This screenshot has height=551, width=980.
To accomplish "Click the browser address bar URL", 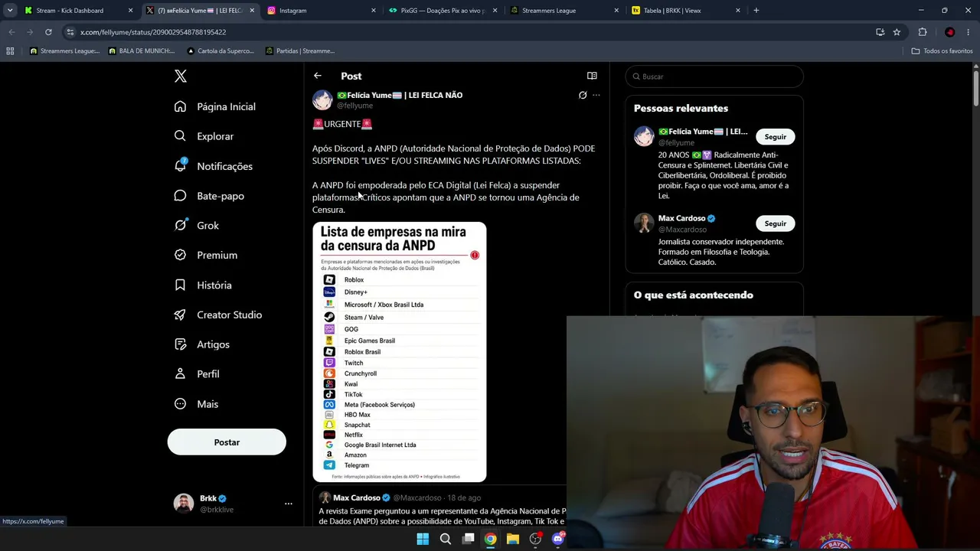I will click(x=153, y=32).
